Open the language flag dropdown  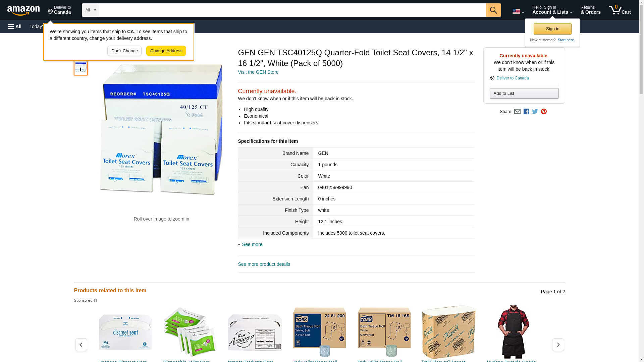(x=518, y=11)
